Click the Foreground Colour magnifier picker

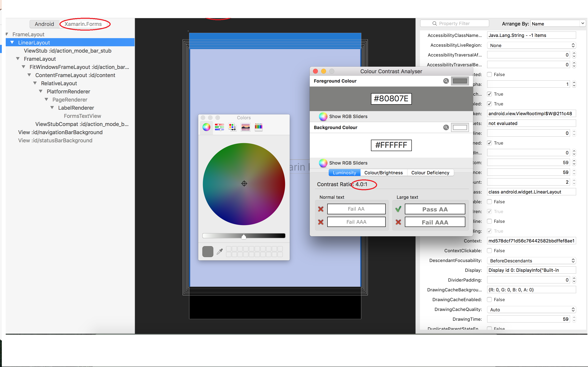coord(446,81)
